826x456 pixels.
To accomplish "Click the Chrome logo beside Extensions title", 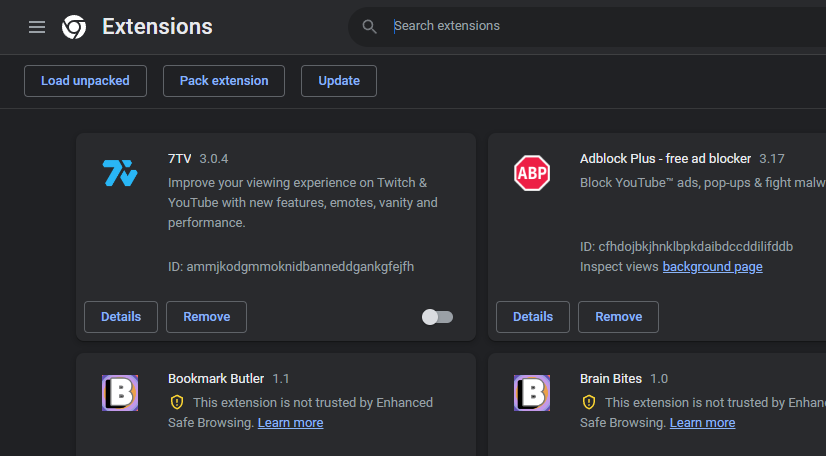I will (x=74, y=27).
